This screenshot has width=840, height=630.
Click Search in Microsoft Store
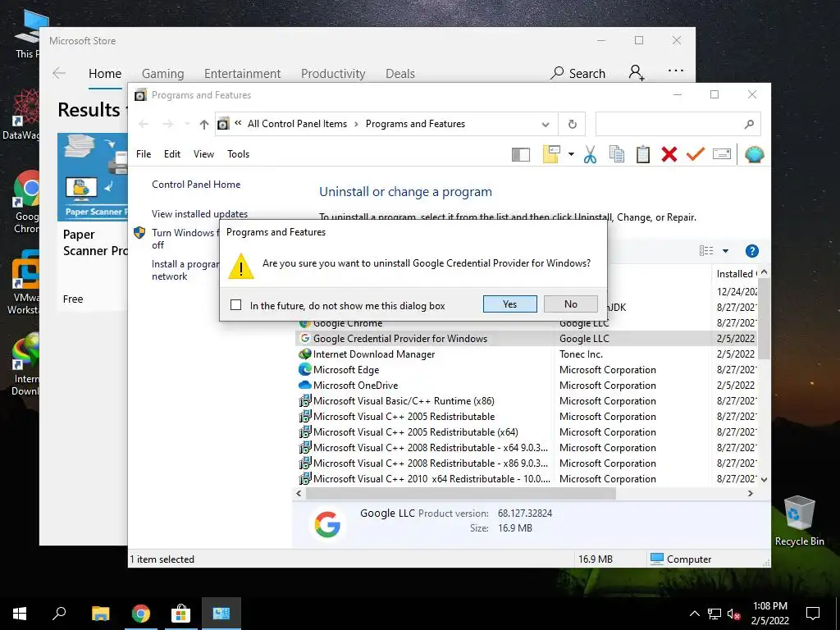[578, 73]
